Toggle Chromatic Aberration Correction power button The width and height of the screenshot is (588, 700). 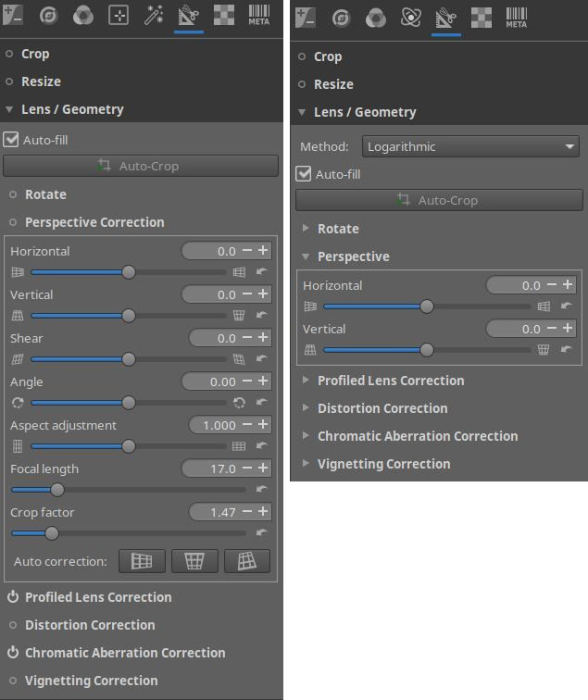click(x=13, y=652)
